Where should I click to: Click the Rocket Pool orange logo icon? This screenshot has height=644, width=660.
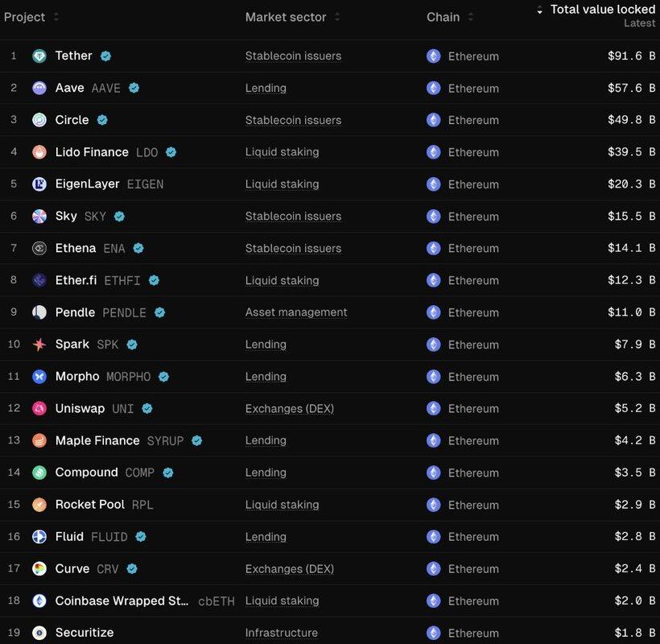coord(39,505)
